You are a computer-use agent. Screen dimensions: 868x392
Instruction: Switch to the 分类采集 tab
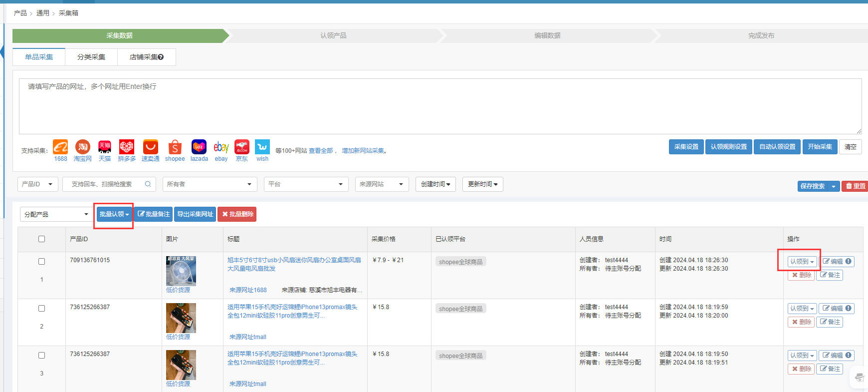pos(91,57)
